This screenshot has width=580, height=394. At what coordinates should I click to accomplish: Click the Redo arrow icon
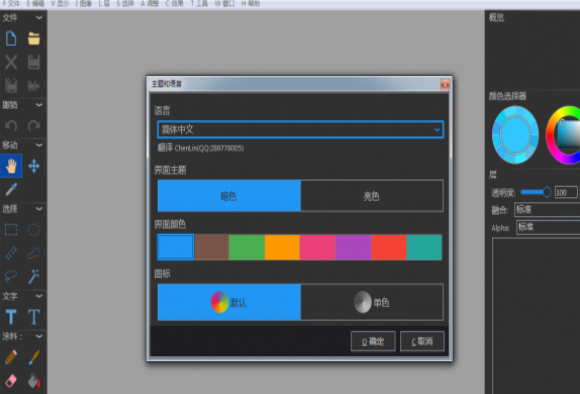(34, 126)
